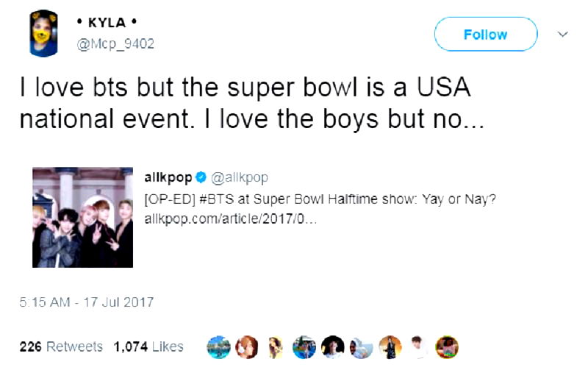Click the allkpop verified badge
The width and height of the screenshot is (588, 370).
(201, 177)
